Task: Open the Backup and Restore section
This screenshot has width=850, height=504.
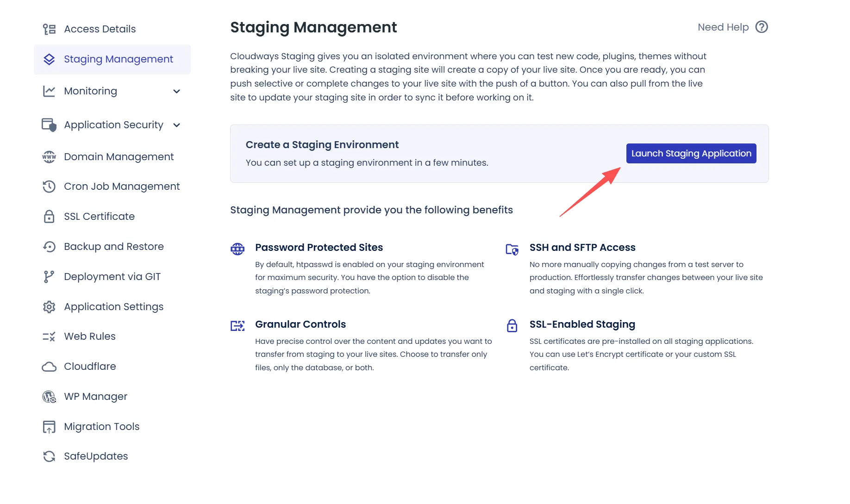Action: click(113, 247)
